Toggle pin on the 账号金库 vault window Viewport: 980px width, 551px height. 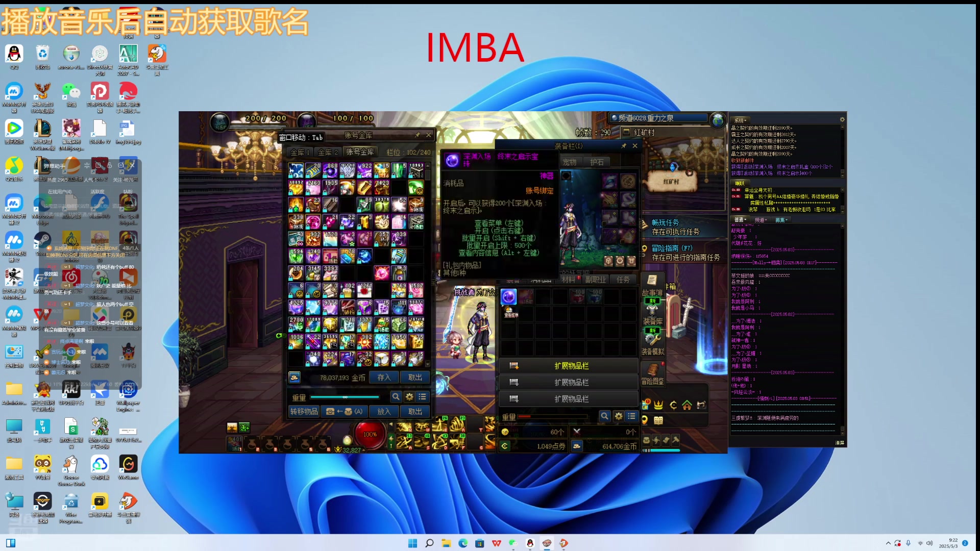pyautogui.click(x=418, y=135)
